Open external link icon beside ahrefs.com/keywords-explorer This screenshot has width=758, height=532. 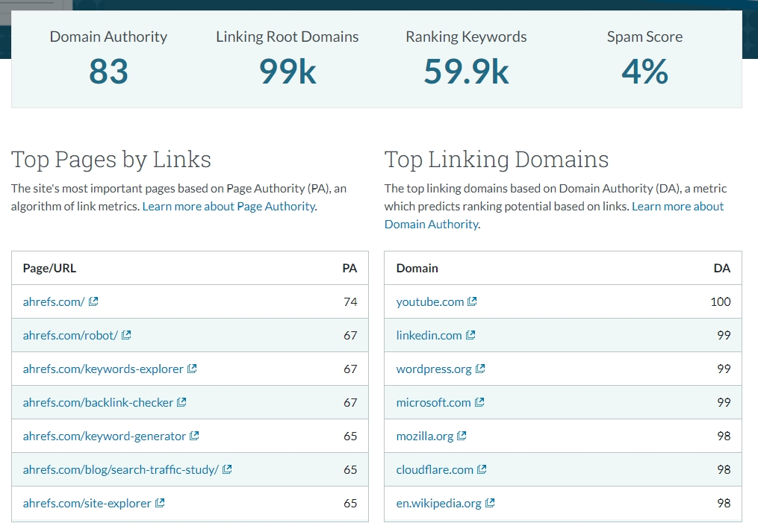[192, 369]
